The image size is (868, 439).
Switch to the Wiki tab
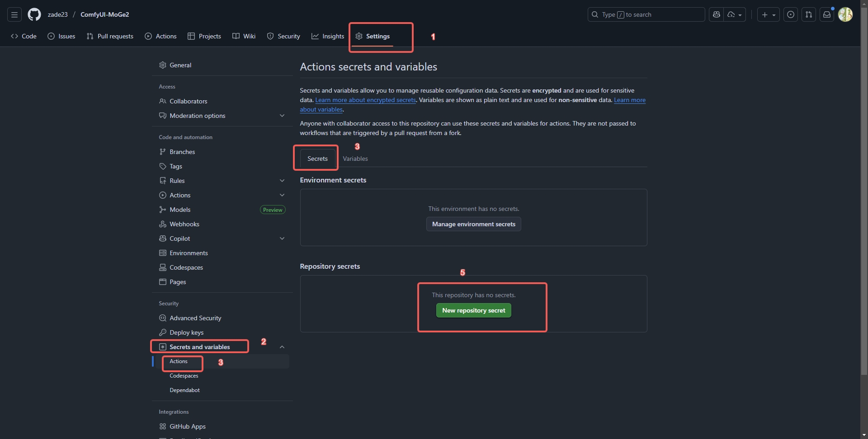pyautogui.click(x=244, y=36)
